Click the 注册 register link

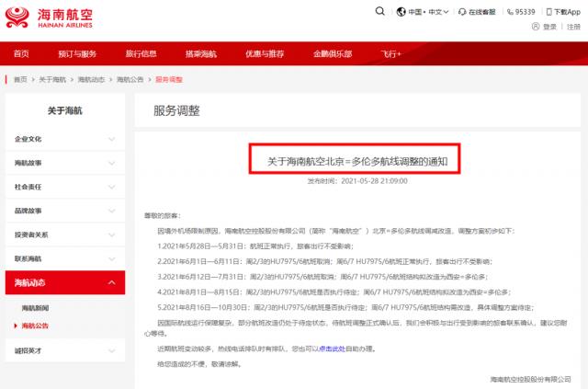tap(573, 28)
